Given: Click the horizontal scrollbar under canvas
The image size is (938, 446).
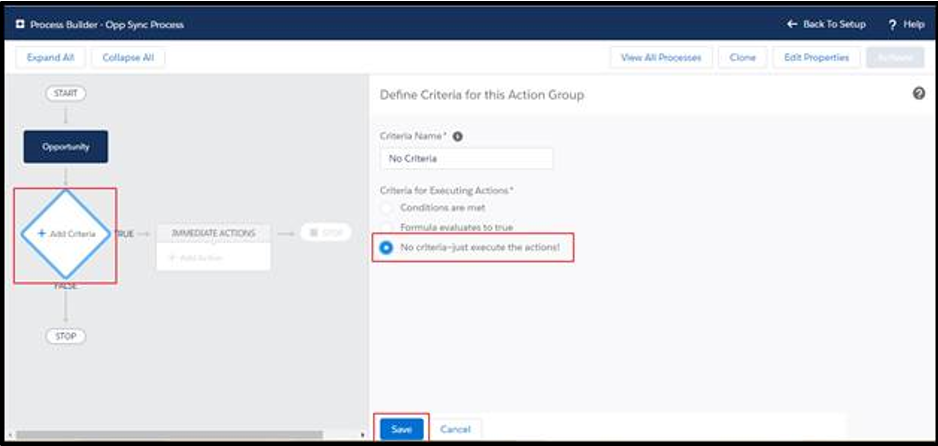Looking at the screenshot, I should [x=170, y=435].
